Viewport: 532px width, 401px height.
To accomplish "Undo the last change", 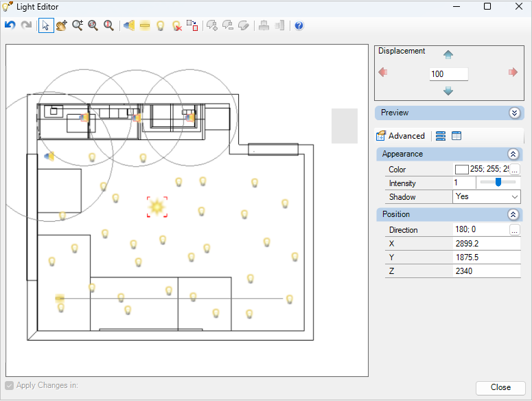I will (10, 25).
